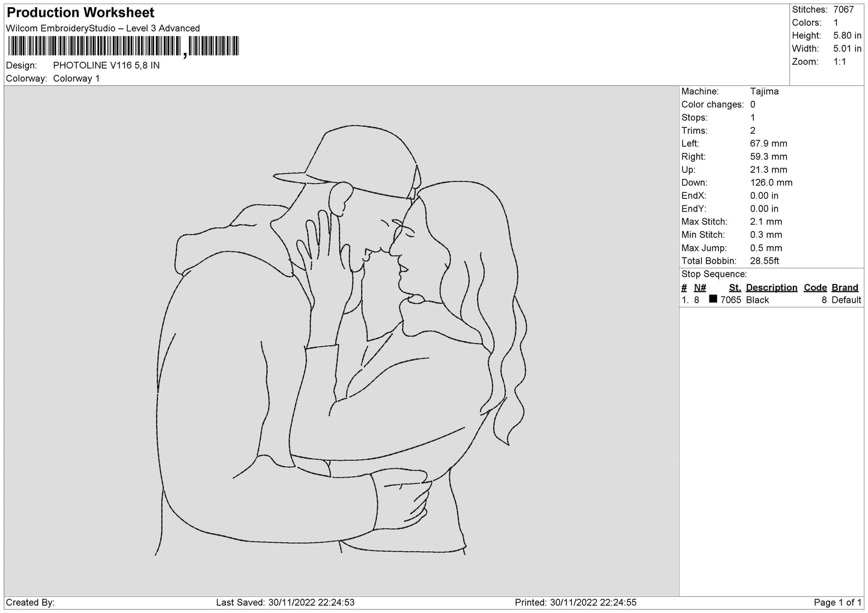Click the Left value '67.9 mm'
This screenshot has width=868, height=613.
(x=768, y=143)
